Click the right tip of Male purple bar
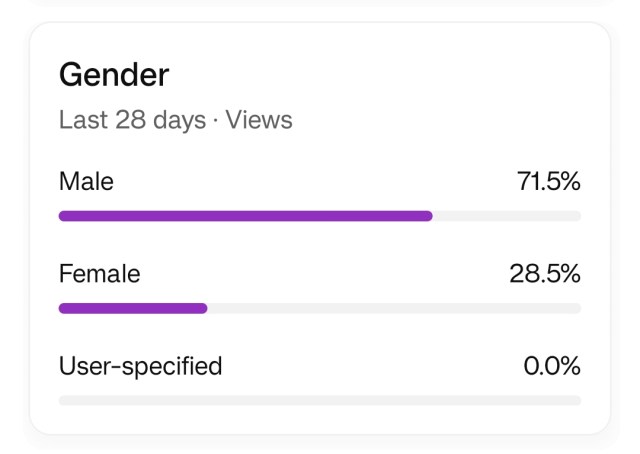This screenshot has width=640, height=454. [428, 215]
